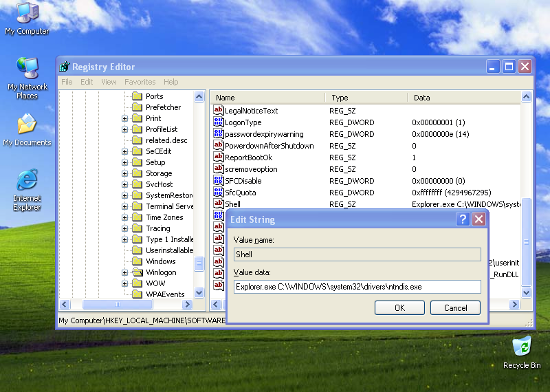550x392 pixels.
Task: Expand the Storage tree node
Action: click(x=124, y=173)
